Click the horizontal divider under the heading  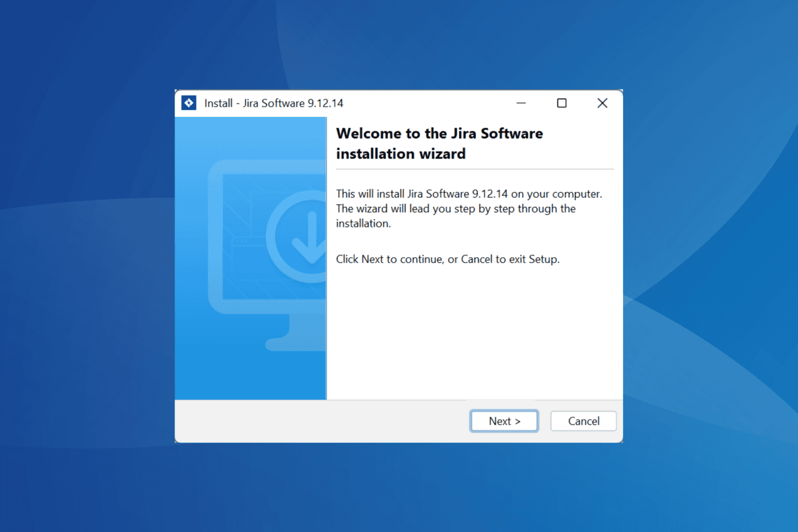coord(475,169)
